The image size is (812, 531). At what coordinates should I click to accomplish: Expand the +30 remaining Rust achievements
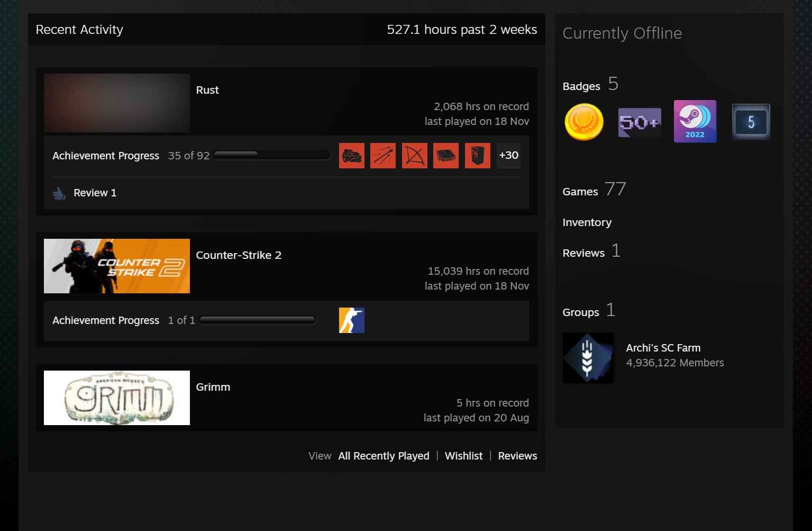[508, 155]
